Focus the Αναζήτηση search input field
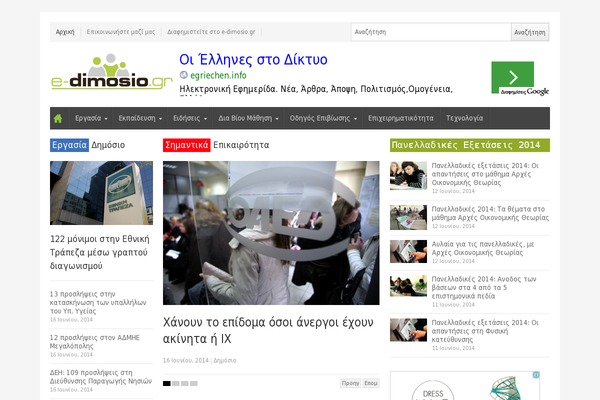Screen dimensions: 600x400 tap(431, 32)
